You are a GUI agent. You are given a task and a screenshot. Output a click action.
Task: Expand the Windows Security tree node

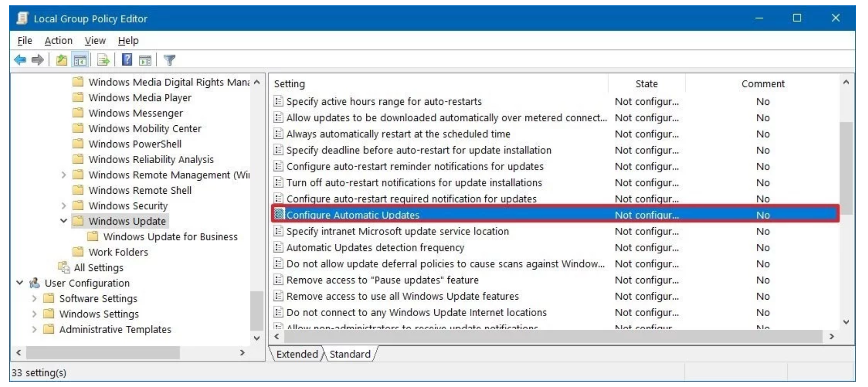64,206
